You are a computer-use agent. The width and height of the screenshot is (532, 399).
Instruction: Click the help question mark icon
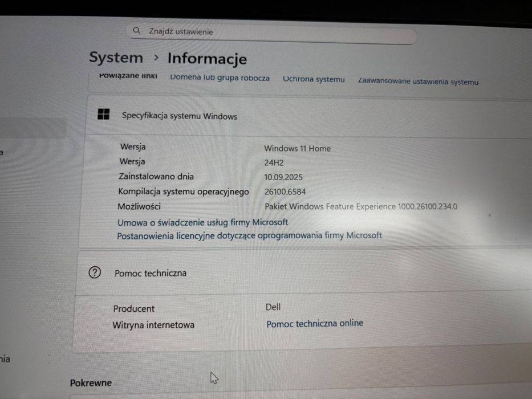coord(95,272)
